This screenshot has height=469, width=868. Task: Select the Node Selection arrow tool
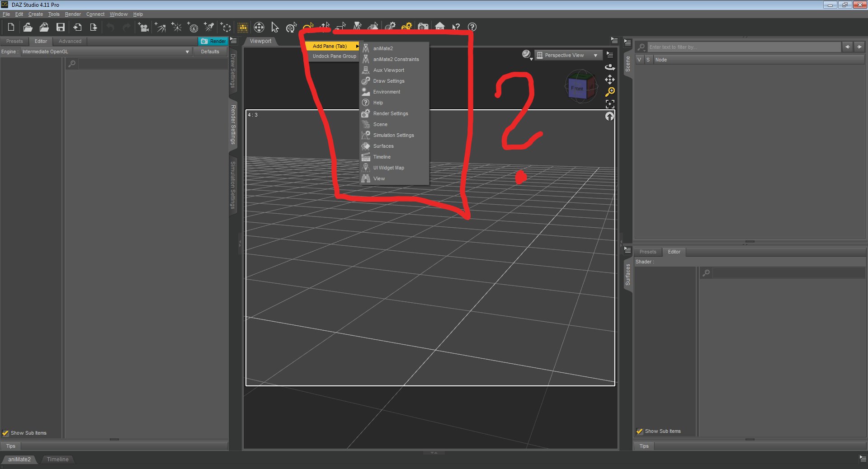point(275,27)
